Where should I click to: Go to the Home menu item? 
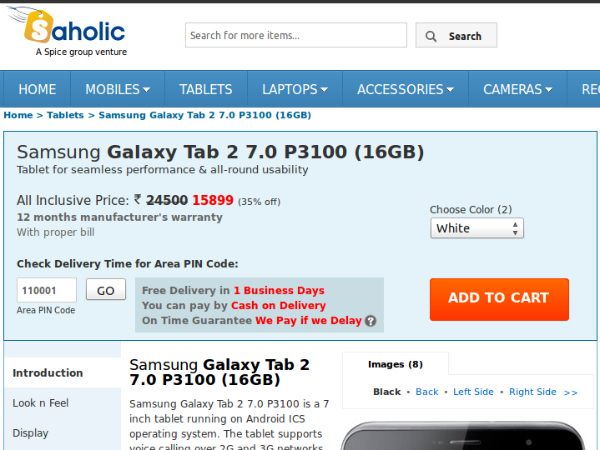[x=37, y=89]
